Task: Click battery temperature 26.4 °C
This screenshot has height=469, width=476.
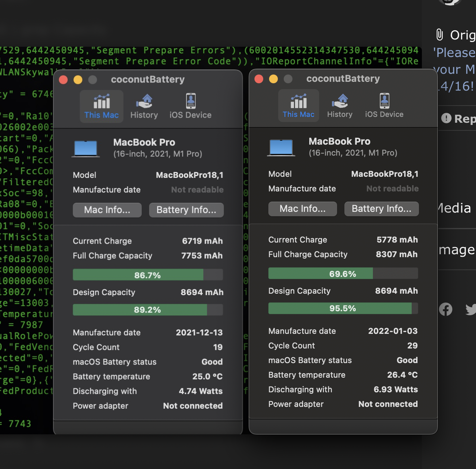Action: 403,375
